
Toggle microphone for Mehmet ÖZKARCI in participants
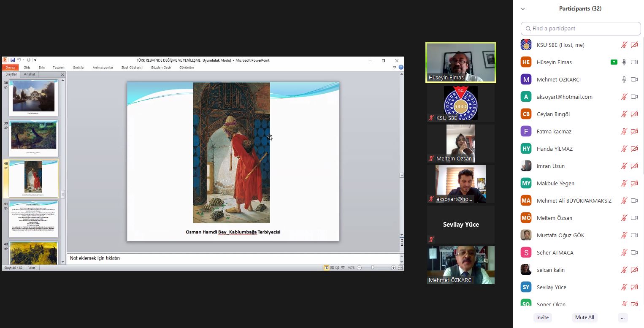click(x=624, y=79)
